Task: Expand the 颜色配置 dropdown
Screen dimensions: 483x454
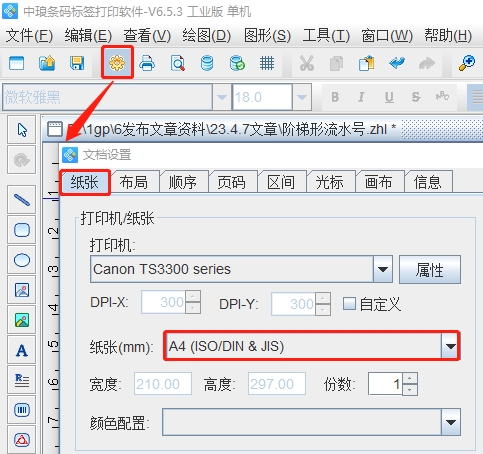Action: [451, 422]
